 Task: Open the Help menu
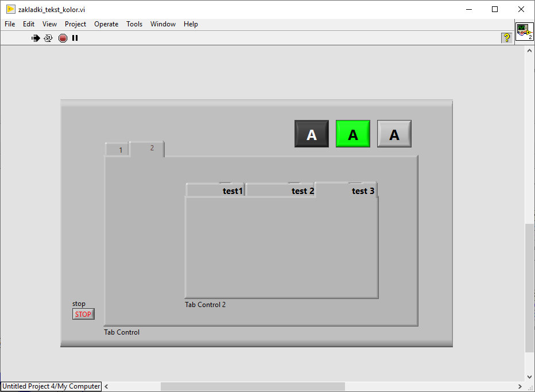191,24
